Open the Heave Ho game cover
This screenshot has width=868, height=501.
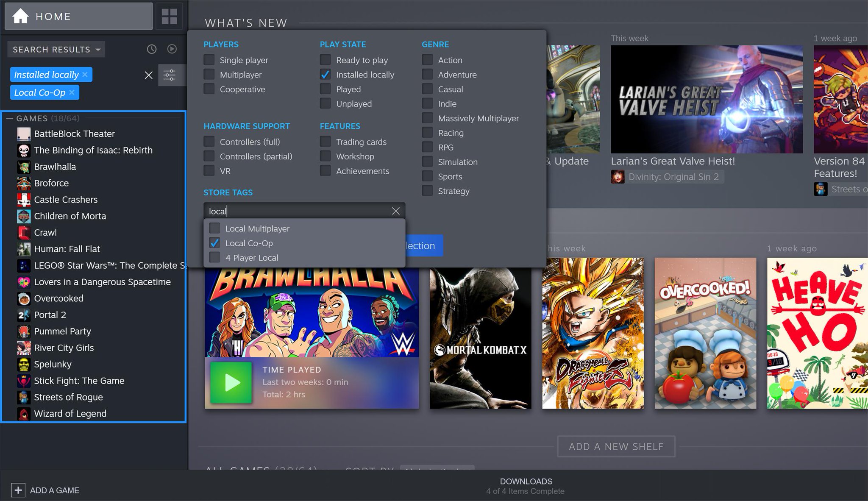[817, 333]
